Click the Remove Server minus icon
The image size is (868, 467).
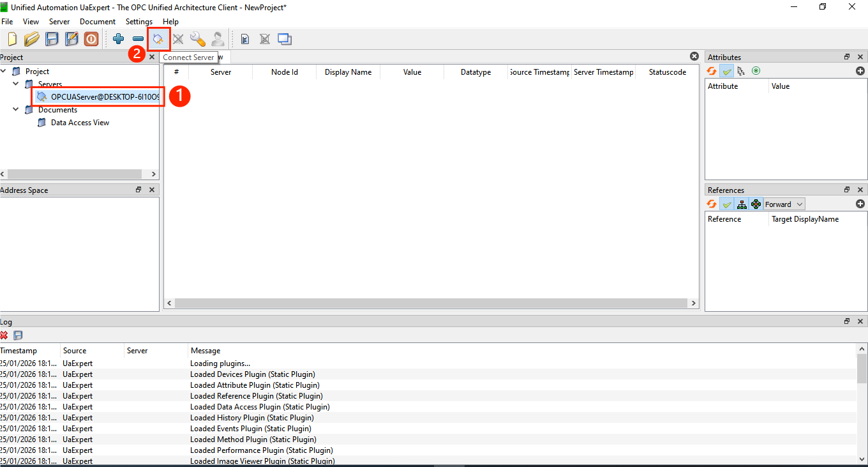(138, 39)
